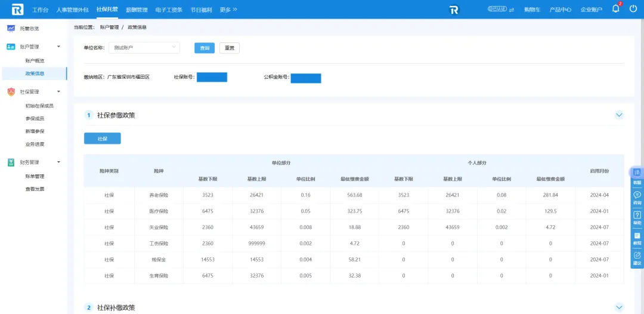
Task: Open the 人事管理外包 menu
Action: (72, 10)
